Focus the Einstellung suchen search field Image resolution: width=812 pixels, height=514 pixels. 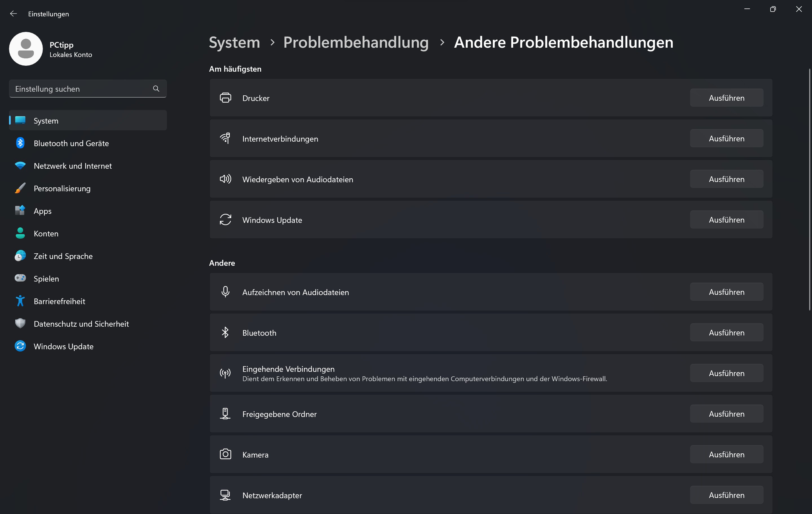[x=88, y=89]
